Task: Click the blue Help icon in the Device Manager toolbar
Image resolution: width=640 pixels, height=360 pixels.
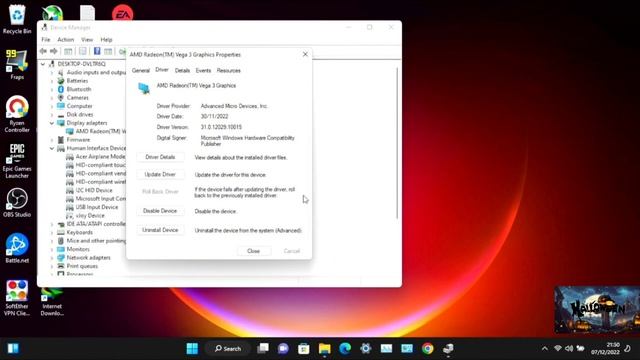Action: point(97,51)
